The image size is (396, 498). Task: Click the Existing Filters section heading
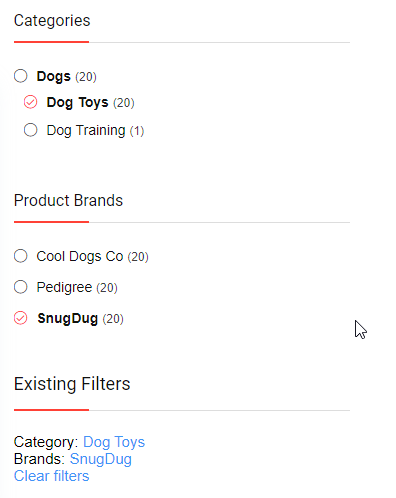tap(72, 384)
